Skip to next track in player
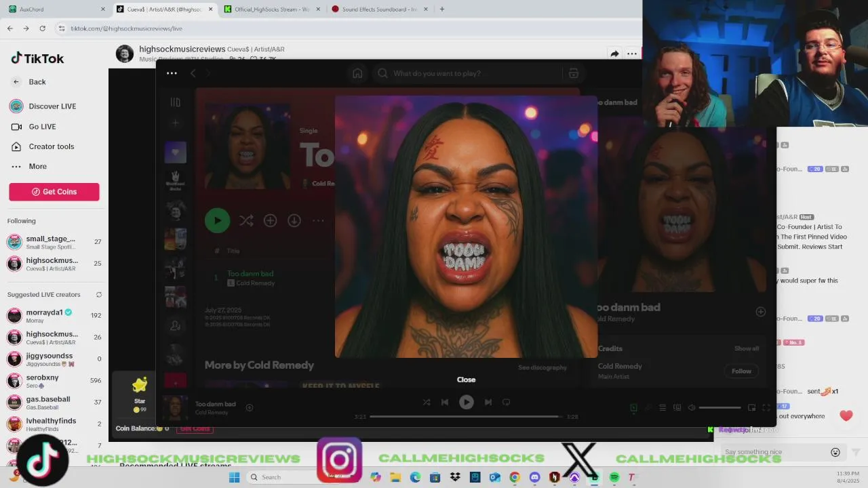 (x=488, y=402)
